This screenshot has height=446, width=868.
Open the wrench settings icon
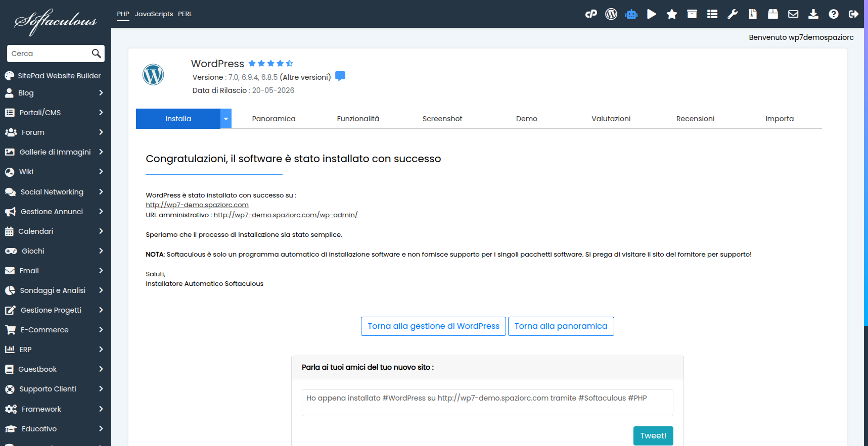pyautogui.click(x=733, y=14)
